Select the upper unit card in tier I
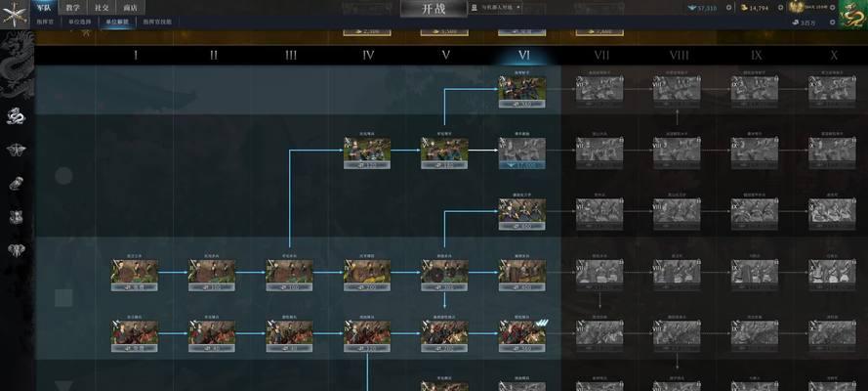 click(x=135, y=273)
